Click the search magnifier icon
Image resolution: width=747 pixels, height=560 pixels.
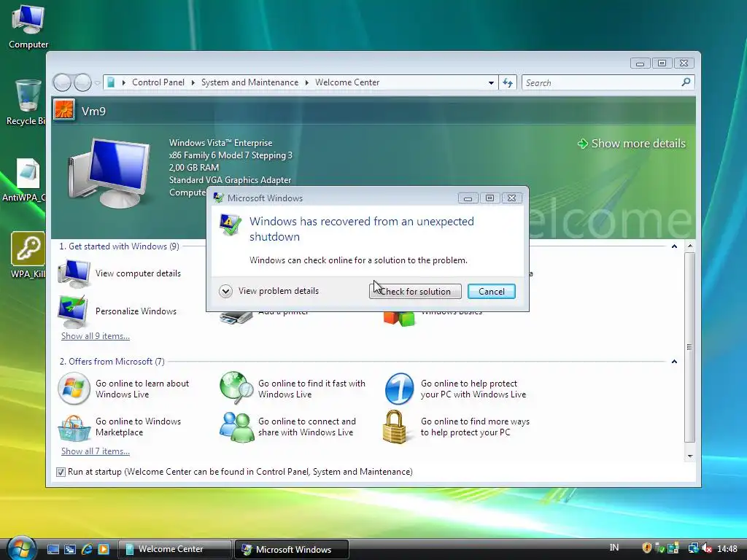point(686,82)
